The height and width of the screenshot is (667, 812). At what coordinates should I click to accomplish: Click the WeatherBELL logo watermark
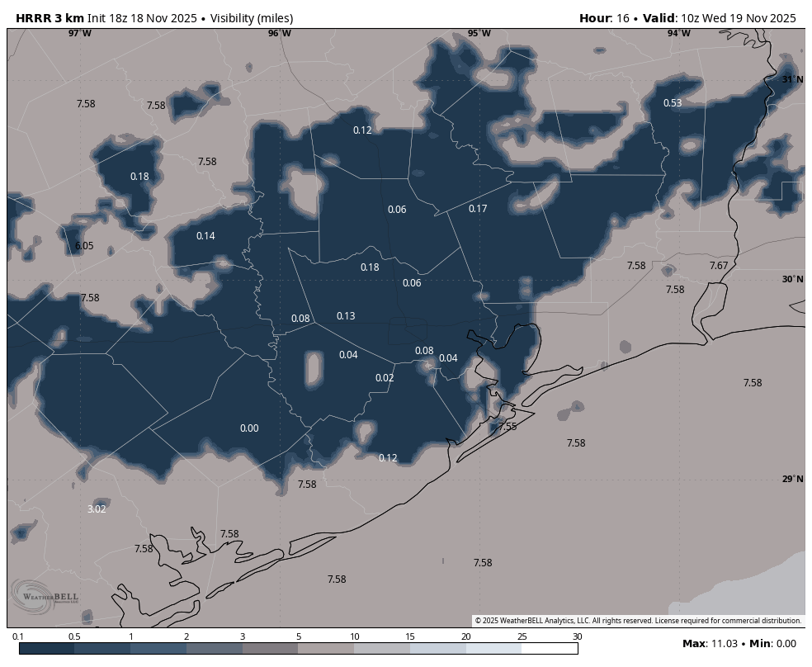tap(45, 595)
